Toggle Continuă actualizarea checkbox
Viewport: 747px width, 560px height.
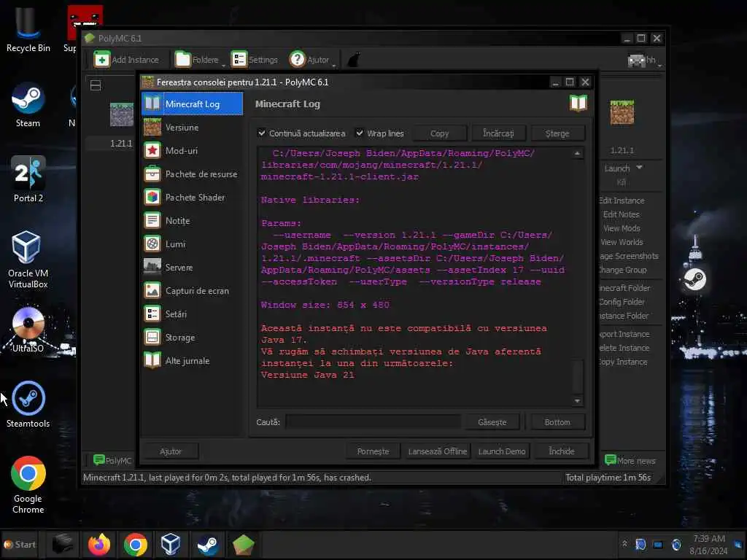tap(262, 133)
